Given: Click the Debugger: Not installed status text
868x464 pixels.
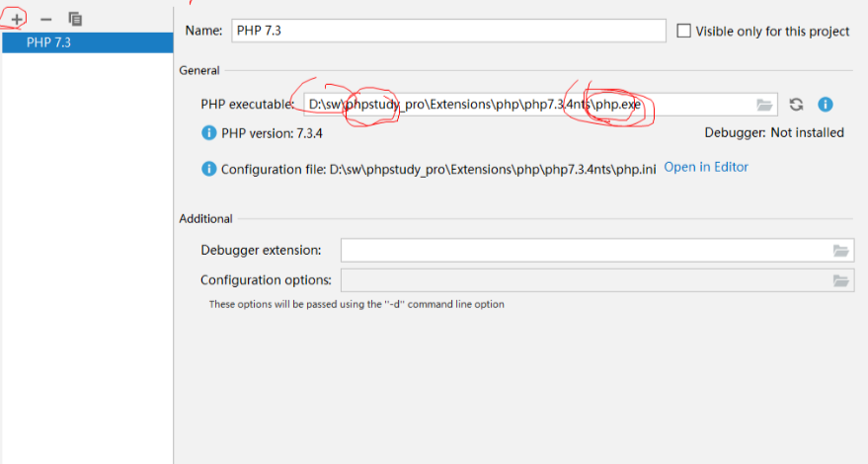Looking at the screenshot, I should tap(774, 132).
